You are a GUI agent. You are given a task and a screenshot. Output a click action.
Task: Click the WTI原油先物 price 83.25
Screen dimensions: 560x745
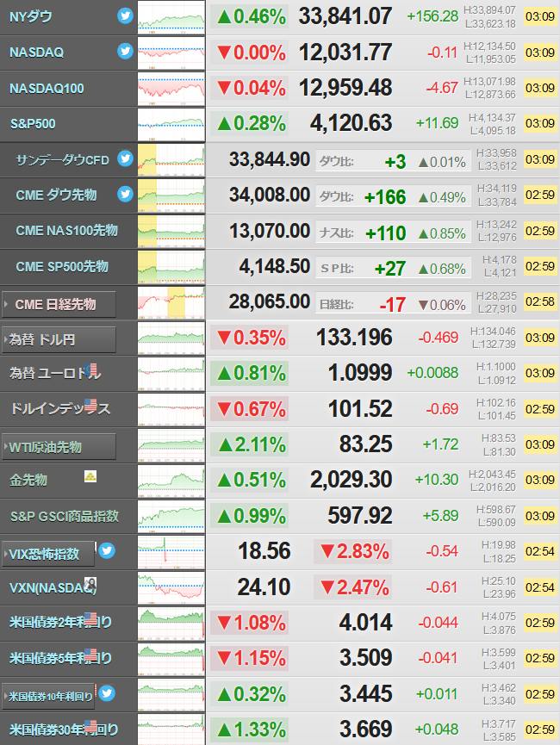click(365, 444)
